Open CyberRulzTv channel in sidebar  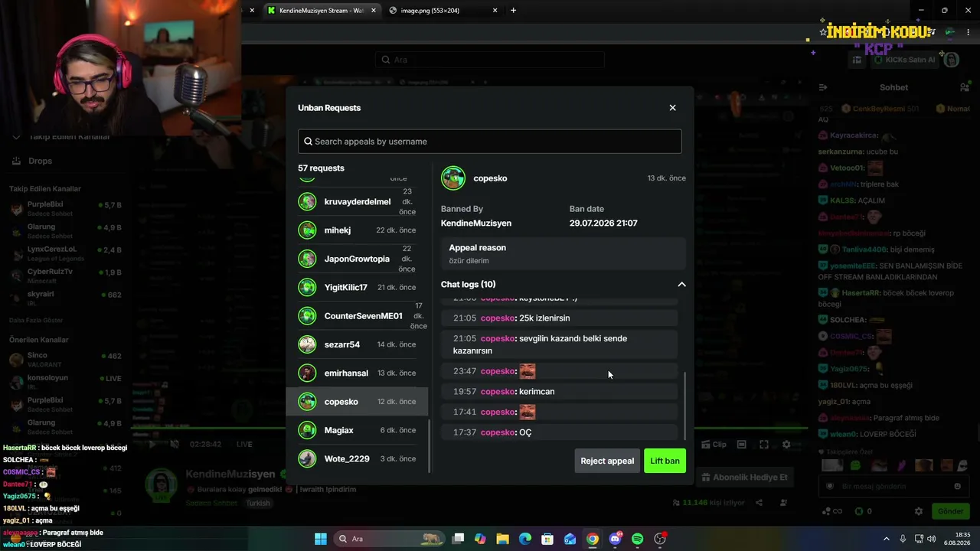65,275
